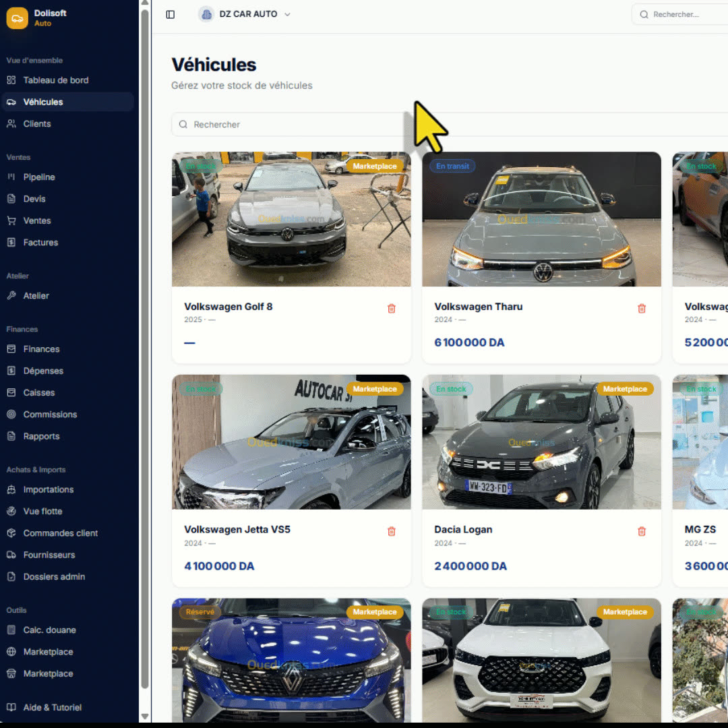The height and width of the screenshot is (728, 728).
Task: Click the Finances icon in sidebar
Action: coord(11,349)
